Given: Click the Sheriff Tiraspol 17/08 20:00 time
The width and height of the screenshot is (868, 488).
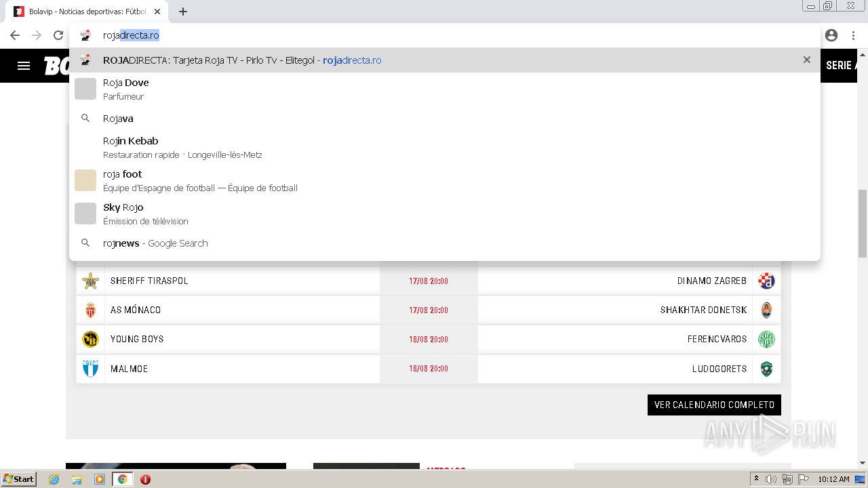Looking at the screenshot, I should [429, 281].
